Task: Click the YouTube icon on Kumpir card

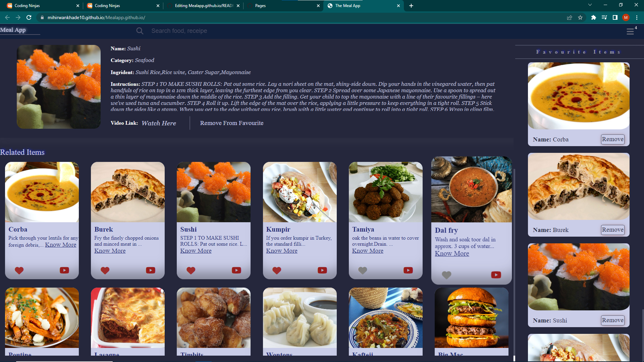Action: coord(322,270)
